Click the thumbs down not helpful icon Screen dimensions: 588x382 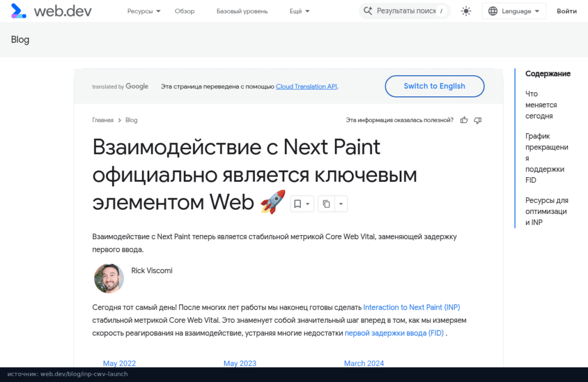pyautogui.click(x=477, y=120)
